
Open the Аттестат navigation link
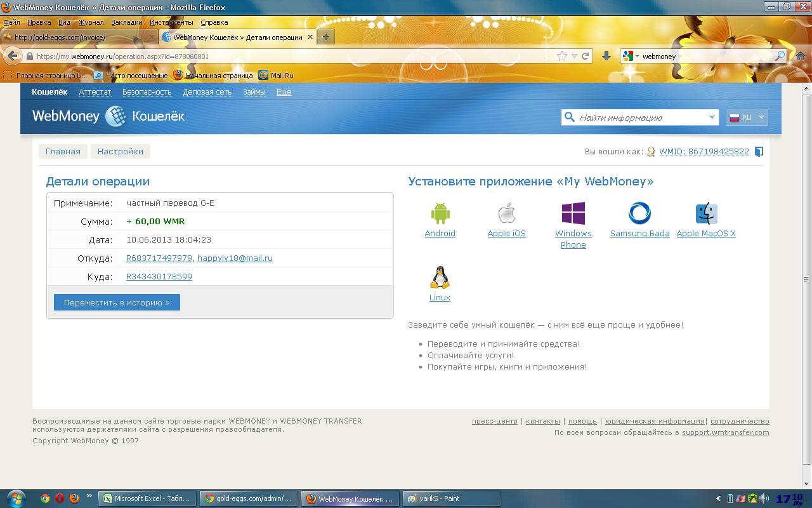(x=95, y=92)
